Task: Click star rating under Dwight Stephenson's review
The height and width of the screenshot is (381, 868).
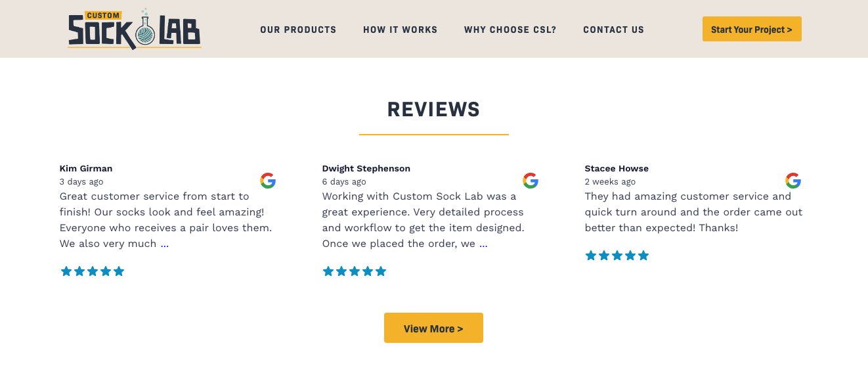Action: [x=355, y=271]
